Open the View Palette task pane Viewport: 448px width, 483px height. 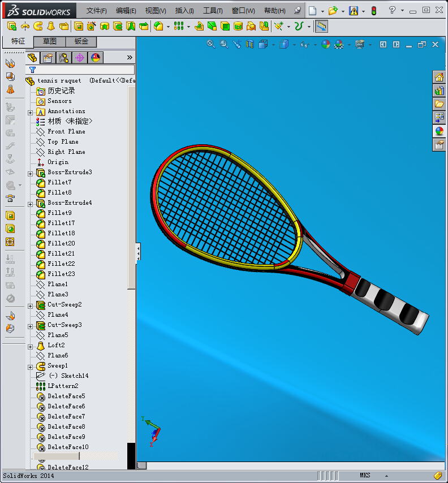[439, 118]
